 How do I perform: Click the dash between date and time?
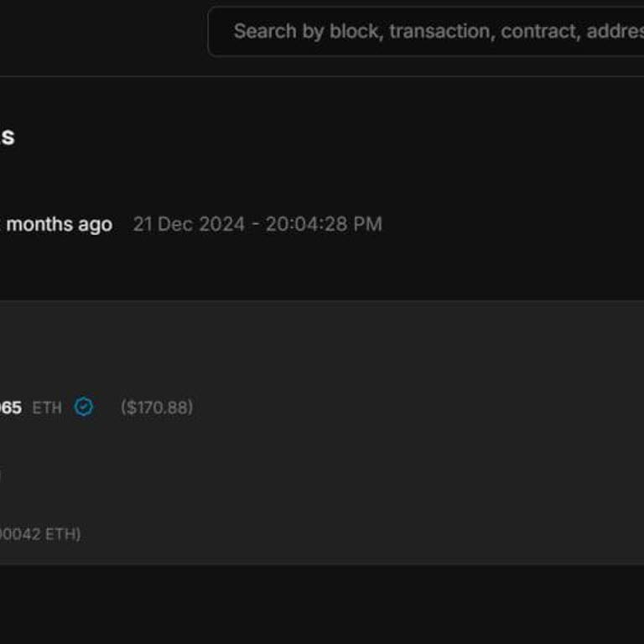pyautogui.click(x=256, y=225)
